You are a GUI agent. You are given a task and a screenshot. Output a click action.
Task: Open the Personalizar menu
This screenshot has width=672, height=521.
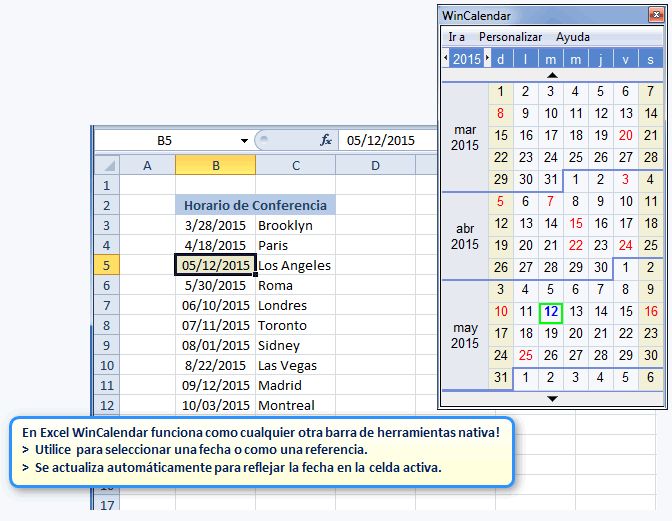click(x=510, y=37)
